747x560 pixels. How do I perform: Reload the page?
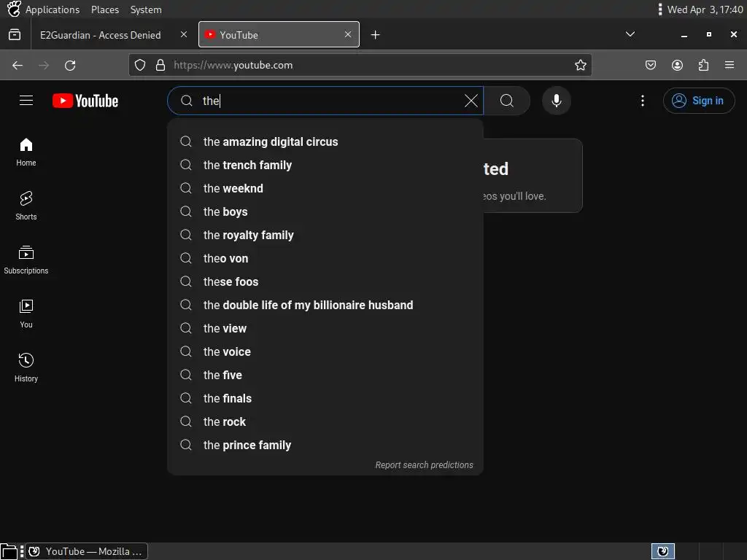(x=70, y=65)
